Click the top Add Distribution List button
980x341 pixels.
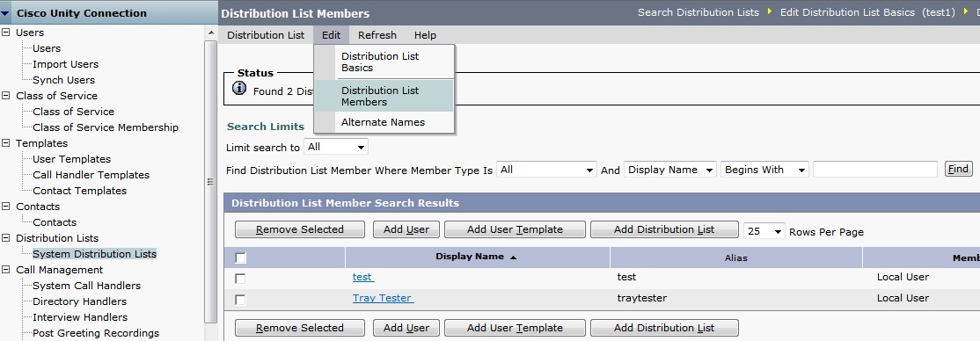664,229
